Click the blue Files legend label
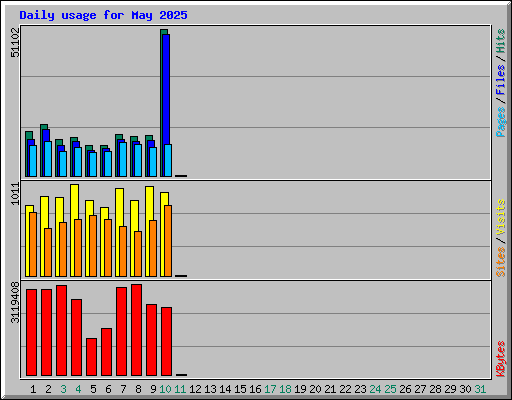The image size is (512, 400). (x=500, y=80)
